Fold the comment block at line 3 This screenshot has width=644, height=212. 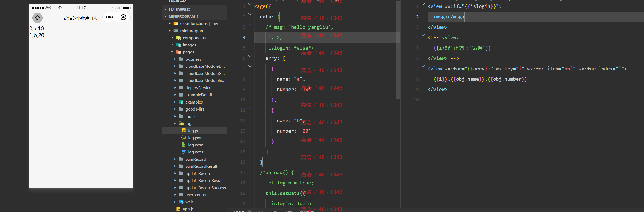pos(250,25)
